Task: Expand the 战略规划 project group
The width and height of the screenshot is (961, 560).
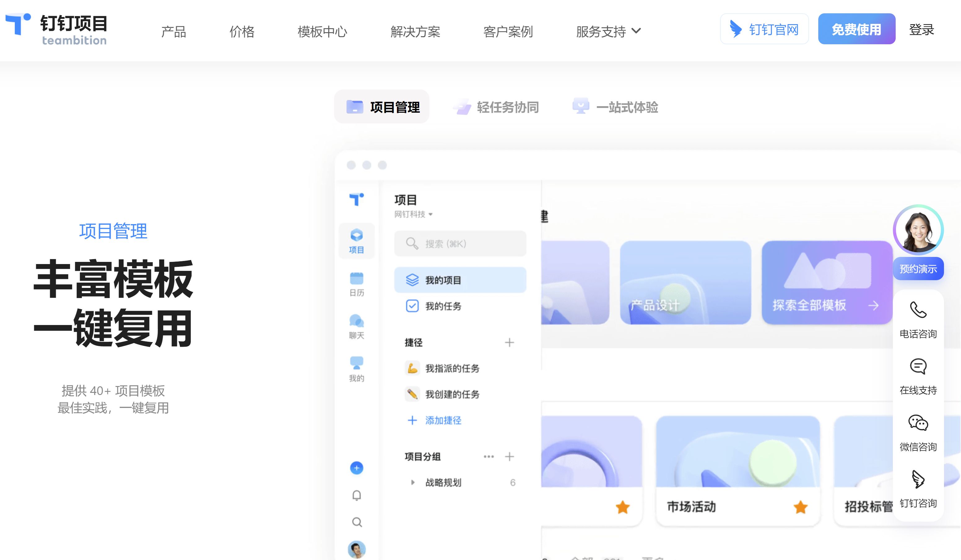Action: tap(413, 482)
